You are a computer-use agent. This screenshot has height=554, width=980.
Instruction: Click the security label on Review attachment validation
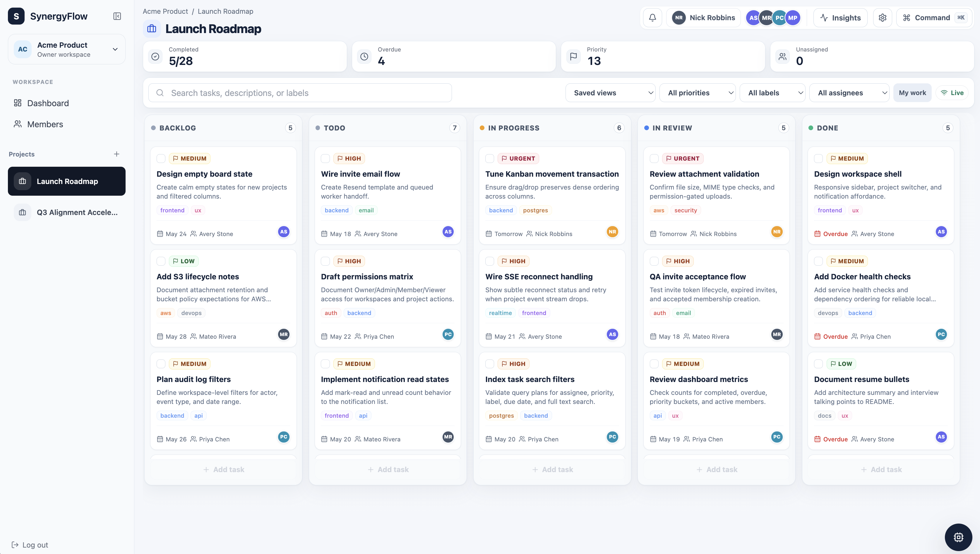pos(685,210)
